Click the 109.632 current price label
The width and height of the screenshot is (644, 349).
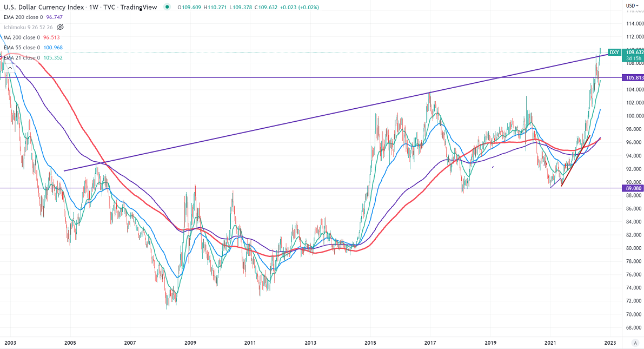[x=634, y=52]
